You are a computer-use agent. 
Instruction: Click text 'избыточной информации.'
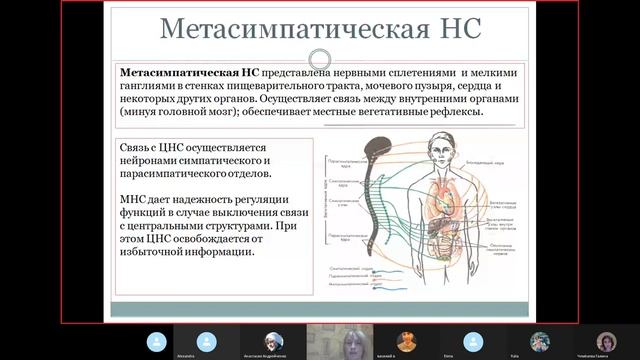[x=187, y=252]
